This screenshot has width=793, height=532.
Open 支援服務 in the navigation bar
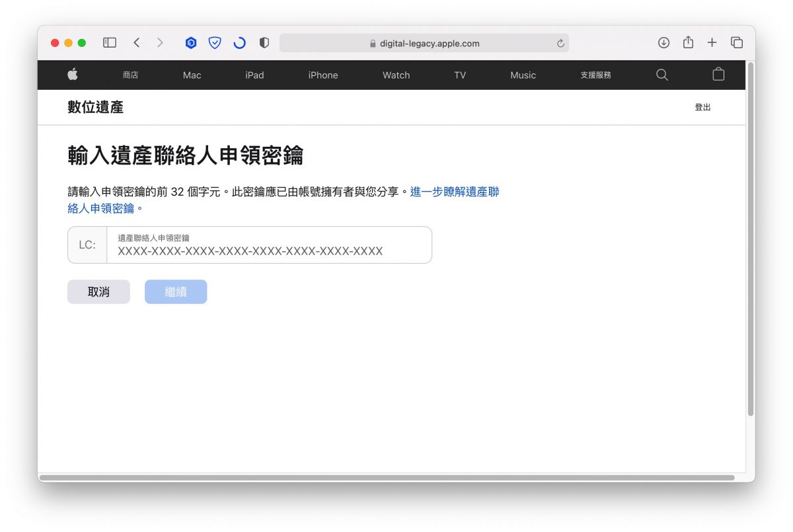[596, 75]
